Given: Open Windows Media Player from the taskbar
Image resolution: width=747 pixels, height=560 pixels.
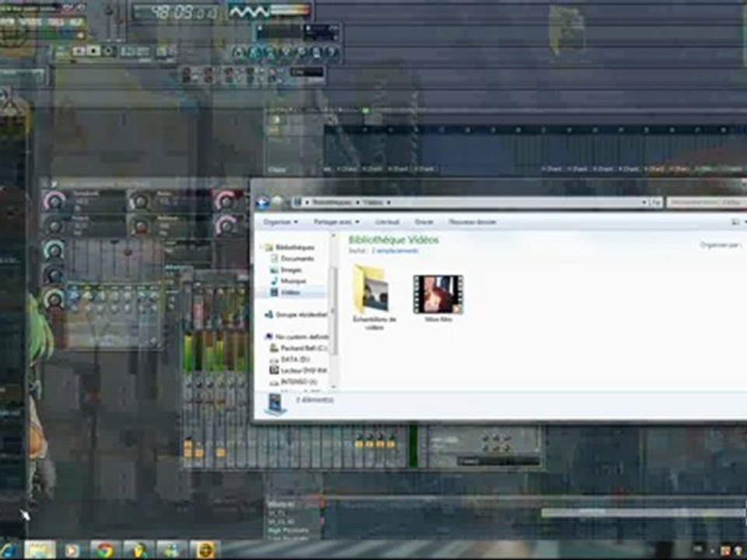Looking at the screenshot, I should point(72,550).
